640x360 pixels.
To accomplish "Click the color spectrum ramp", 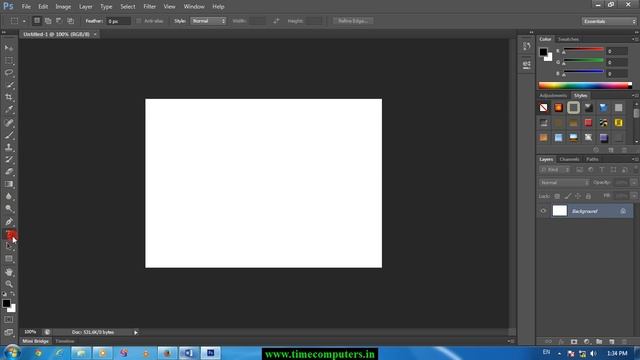I will [x=585, y=85].
